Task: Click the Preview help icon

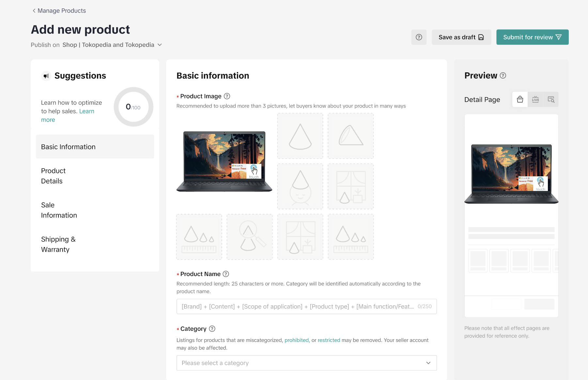Action: [503, 76]
